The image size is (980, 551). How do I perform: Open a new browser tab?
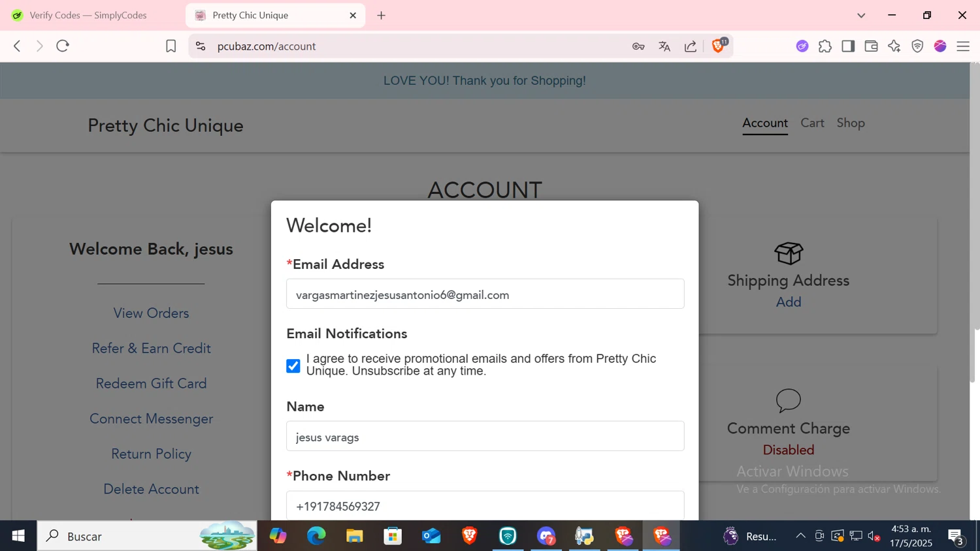point(382,15)
